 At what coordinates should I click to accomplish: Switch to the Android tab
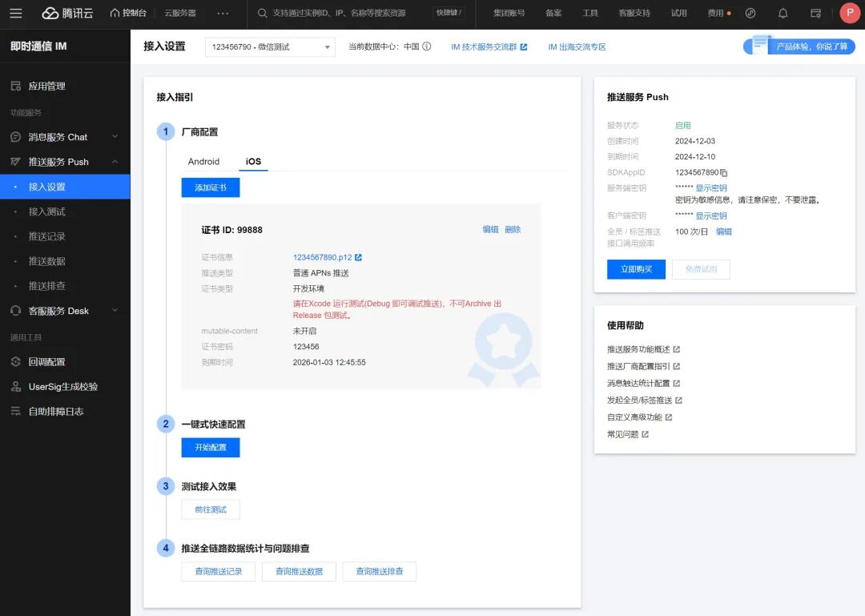click(x=203, y=161)
